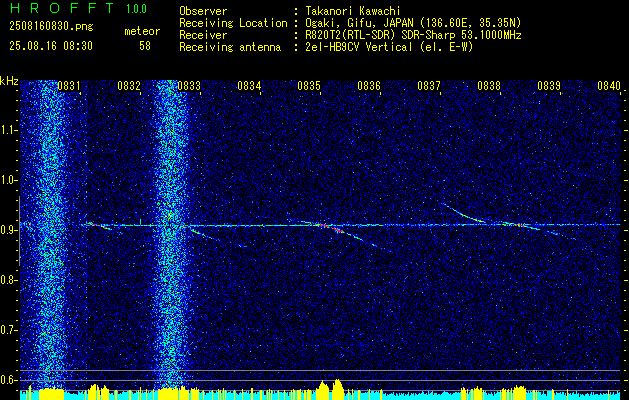Click the 0831 time marker
629x400 pixels.
coord(69,85)
